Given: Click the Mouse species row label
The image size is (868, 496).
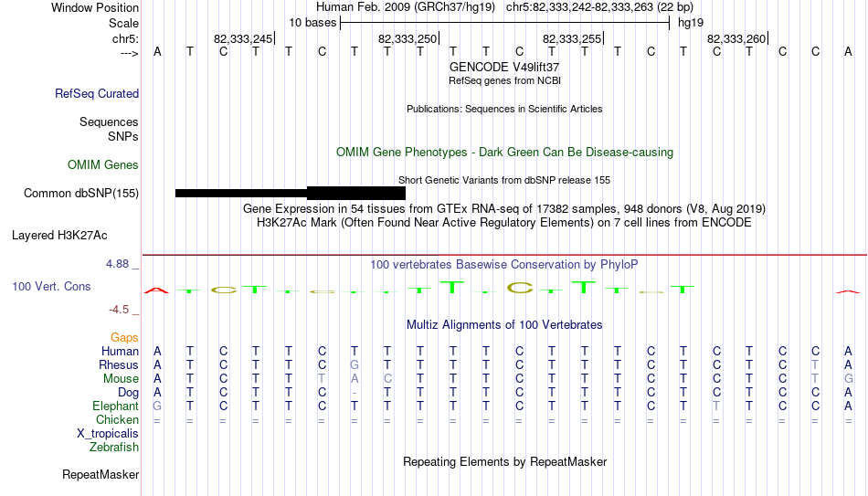Looking at the screenshot, I should (x=121, y=379).
